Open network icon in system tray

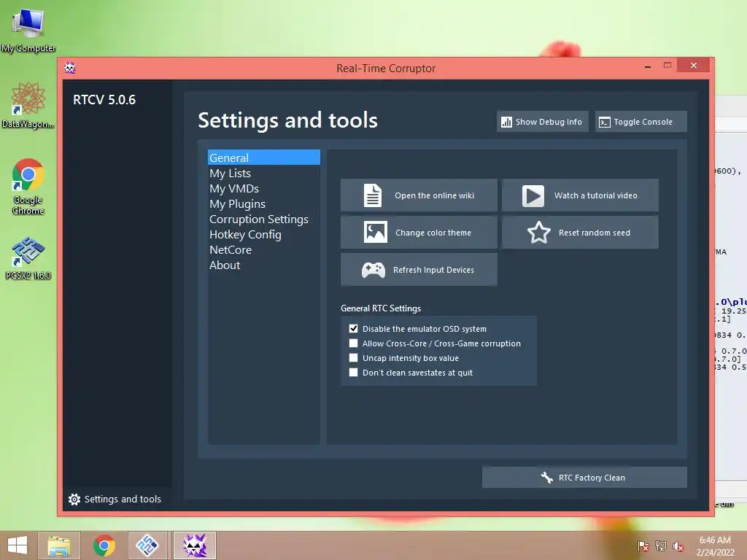pos(661,545)
